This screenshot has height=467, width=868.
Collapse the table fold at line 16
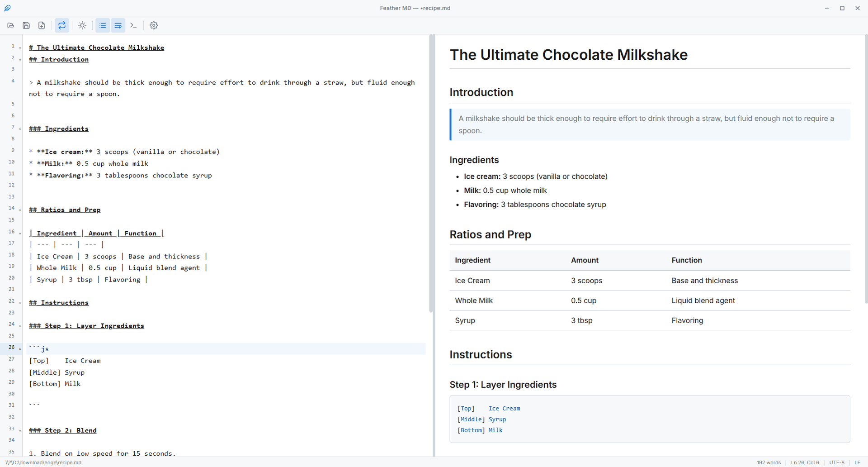point(20,233)
